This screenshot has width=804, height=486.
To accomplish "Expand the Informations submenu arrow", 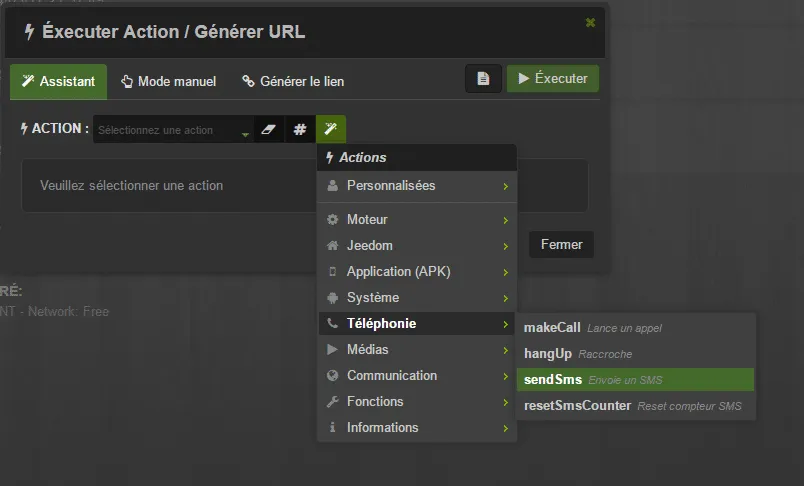I will 506,429.
